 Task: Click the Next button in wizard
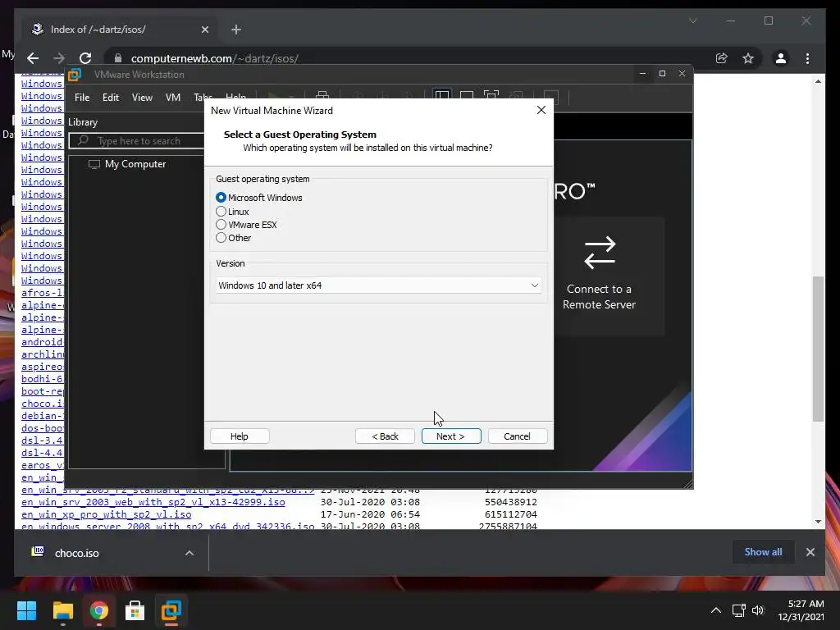pos(451,436)
